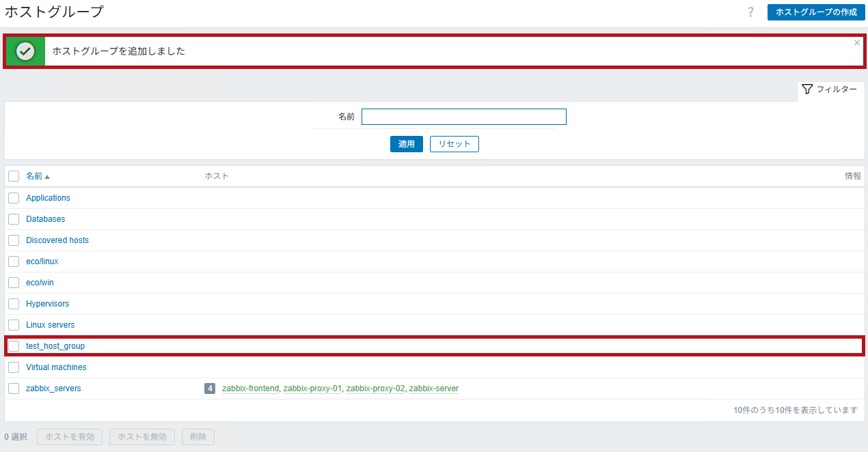Check the test_host_group row checkbox
Image resolution: width=868 pixels, height=452 pixels.
pos(14,346)
